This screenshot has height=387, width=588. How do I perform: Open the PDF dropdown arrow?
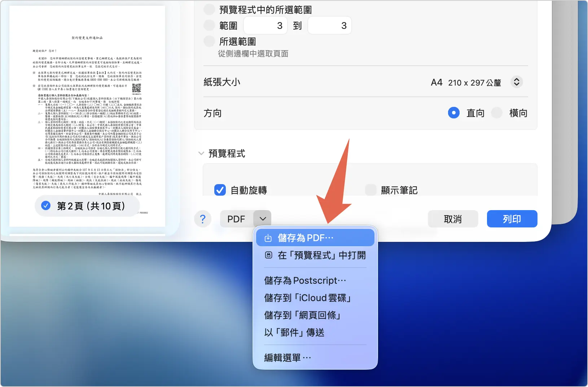click(x=263, y=219)
